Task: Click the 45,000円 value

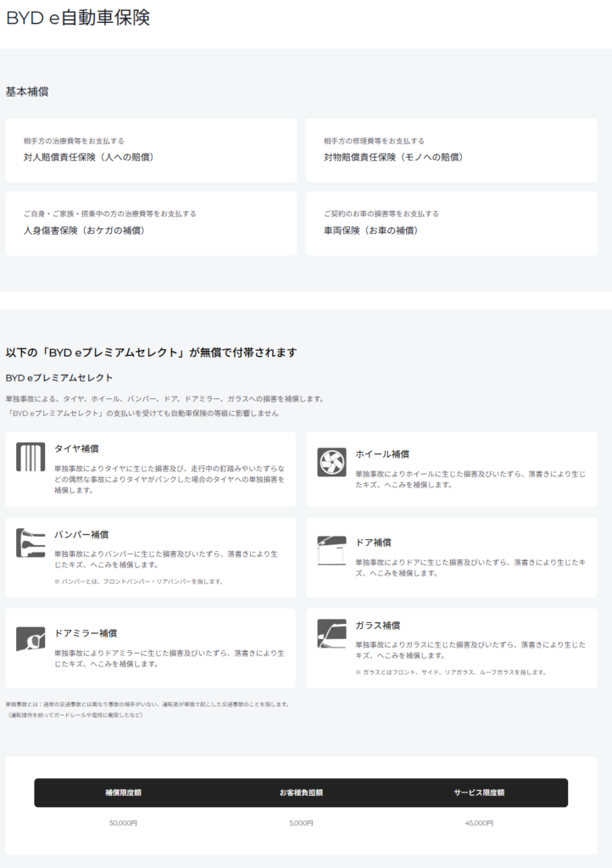Action: coord(479,823)
